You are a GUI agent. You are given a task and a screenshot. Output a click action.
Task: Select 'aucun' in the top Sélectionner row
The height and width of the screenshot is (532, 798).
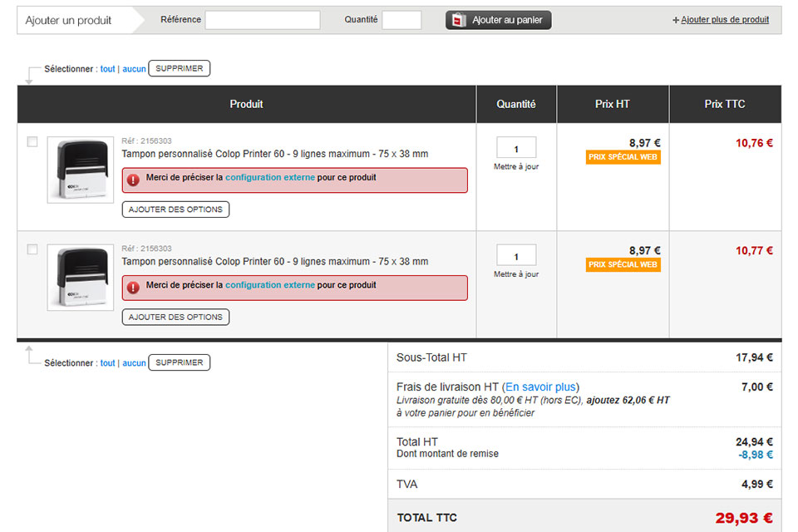(134, 69)
